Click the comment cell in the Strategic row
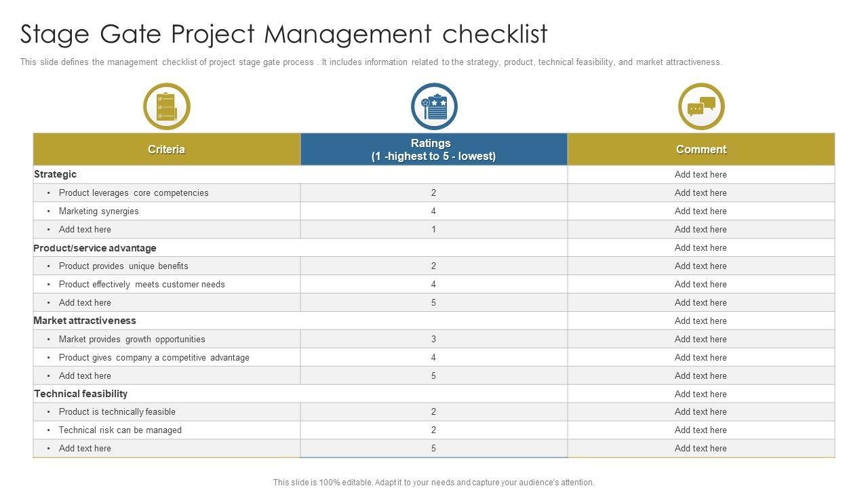The height and width of the screenshot is (488, 868). (x=701, y=175)
